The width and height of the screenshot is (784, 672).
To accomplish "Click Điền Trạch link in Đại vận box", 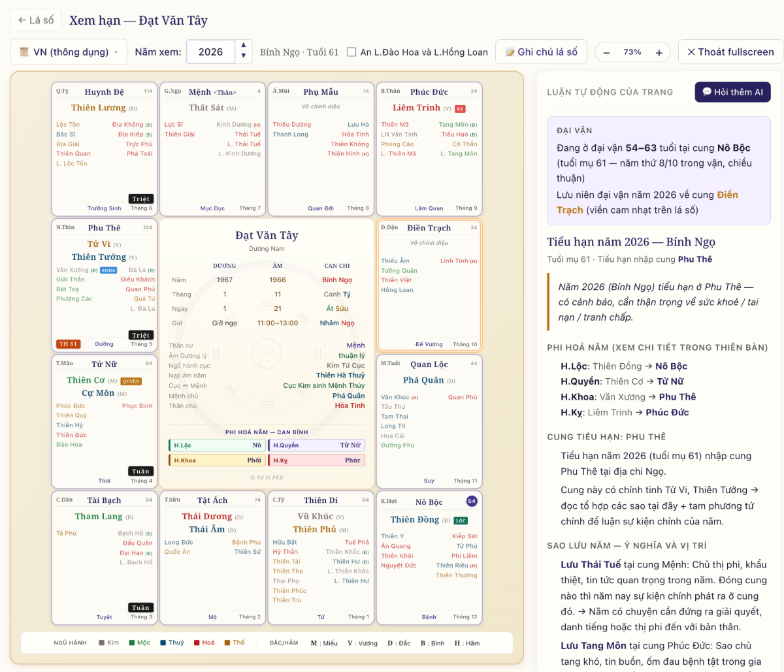I will pyautogui.click(x=647, y=202).
